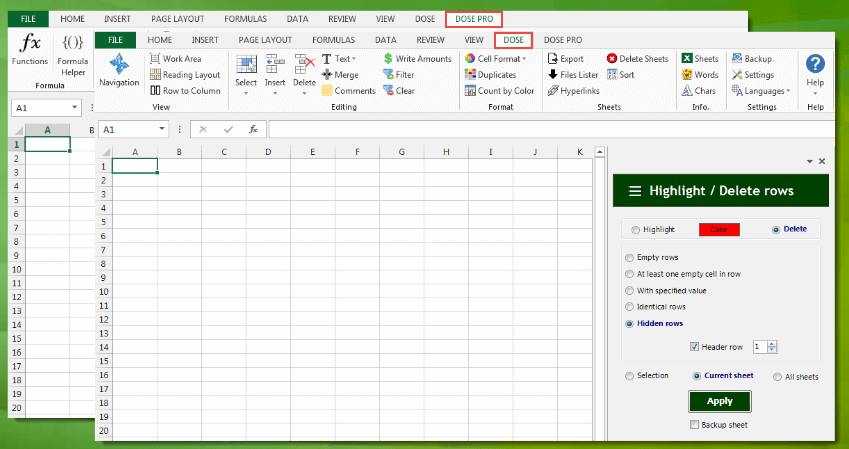The width and height of the screenshot is (849, 449).
Task: Show Chars count info
Action: [698, 90]
